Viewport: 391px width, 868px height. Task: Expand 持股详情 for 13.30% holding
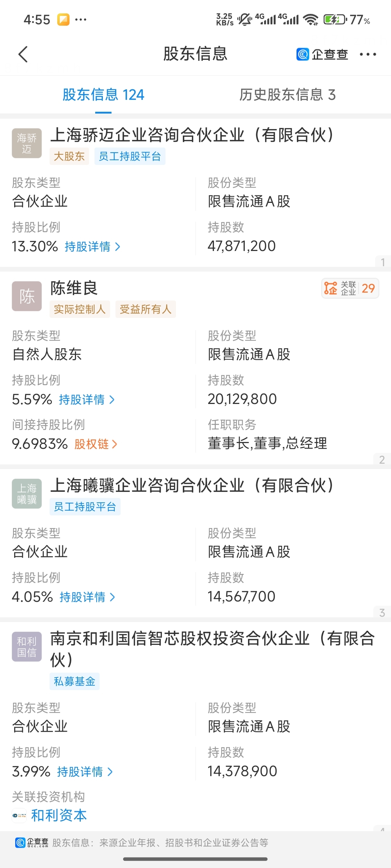tap(92, 247)
